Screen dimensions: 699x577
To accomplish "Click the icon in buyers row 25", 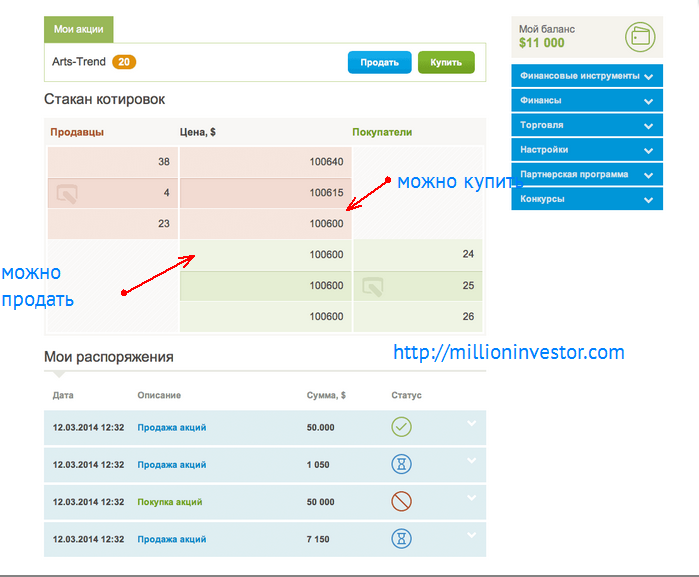I will coord(373,287).
